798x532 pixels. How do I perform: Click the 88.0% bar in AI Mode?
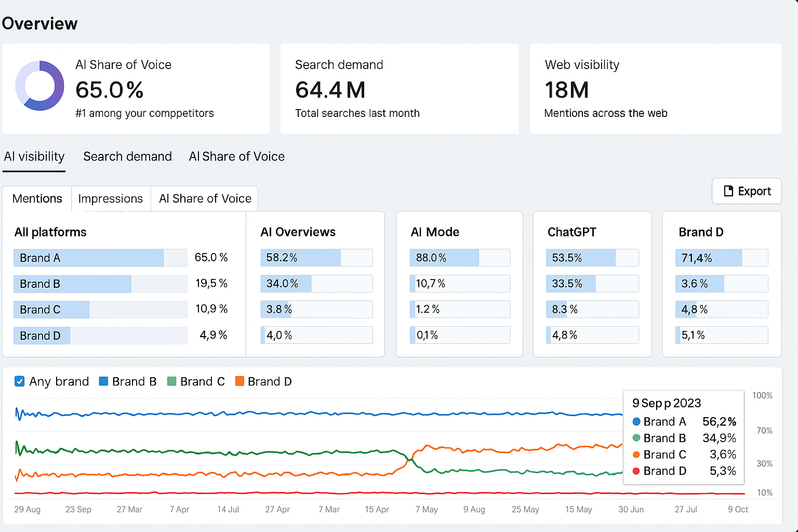pos(444,258)
